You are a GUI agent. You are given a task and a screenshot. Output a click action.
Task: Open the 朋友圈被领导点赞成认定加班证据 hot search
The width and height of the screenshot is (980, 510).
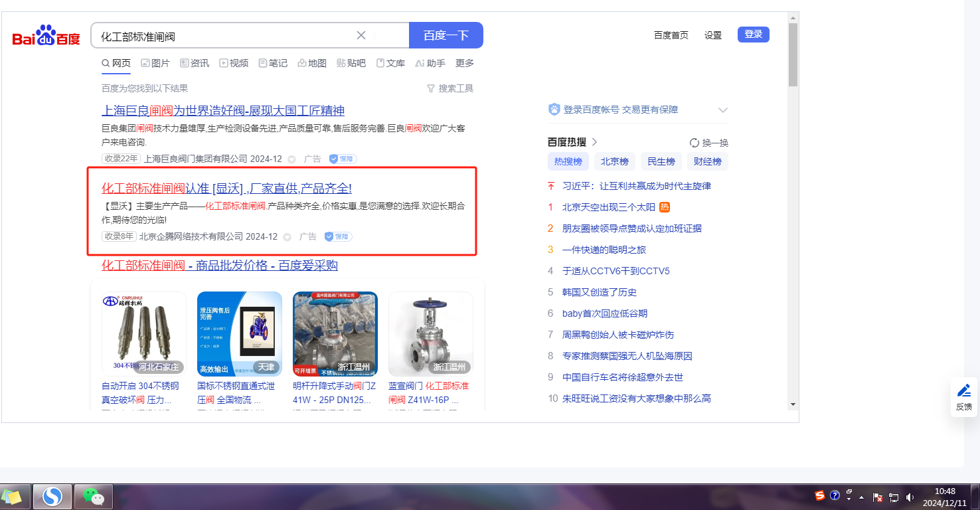(x=632, y=228)
